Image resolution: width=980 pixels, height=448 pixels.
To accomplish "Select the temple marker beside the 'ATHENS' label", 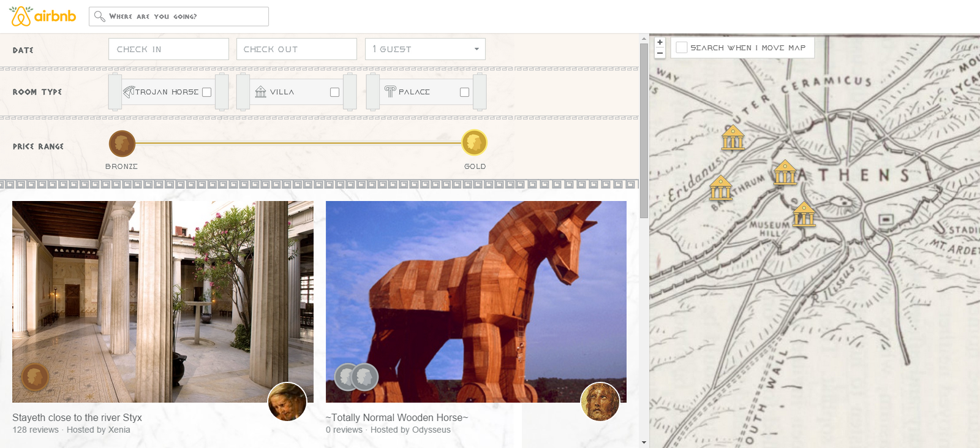I will 785,172.
